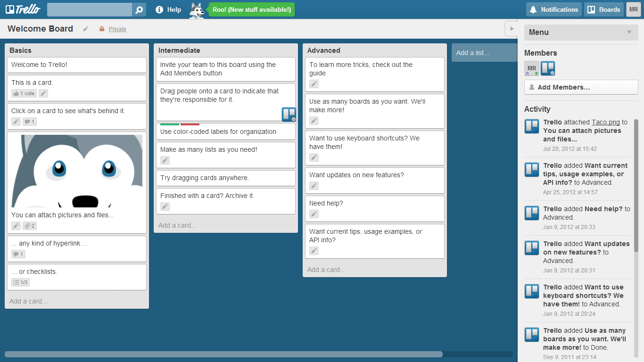Expand the Menu panel dropdown arrow
The width and height of the screenshot is (644, 362).
pyautogui.click(x=629, y=32)
